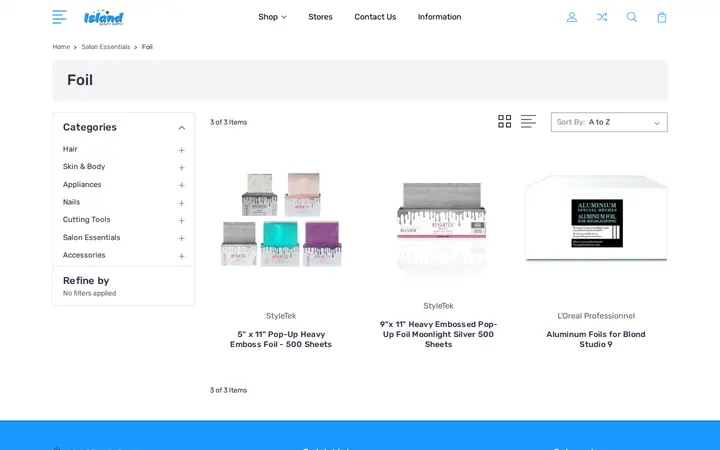Open the hamburger menu icon
Screen dimensions: 720x450
tap(59, 17)
